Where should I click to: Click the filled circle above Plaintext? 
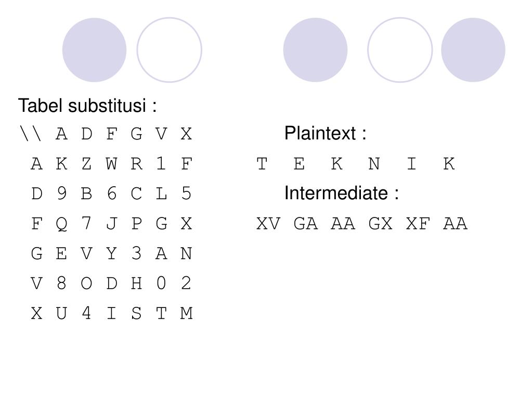[x=315, y=50]
